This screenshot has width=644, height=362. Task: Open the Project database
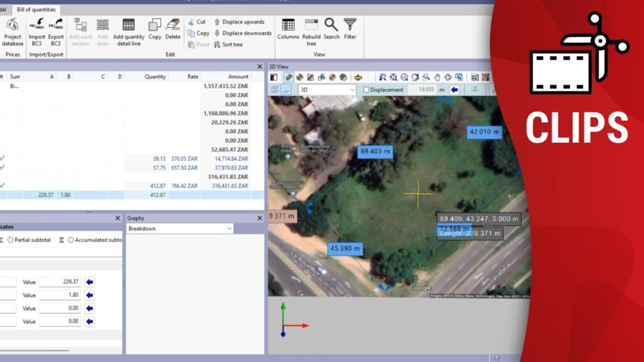(x=13, y=30)
